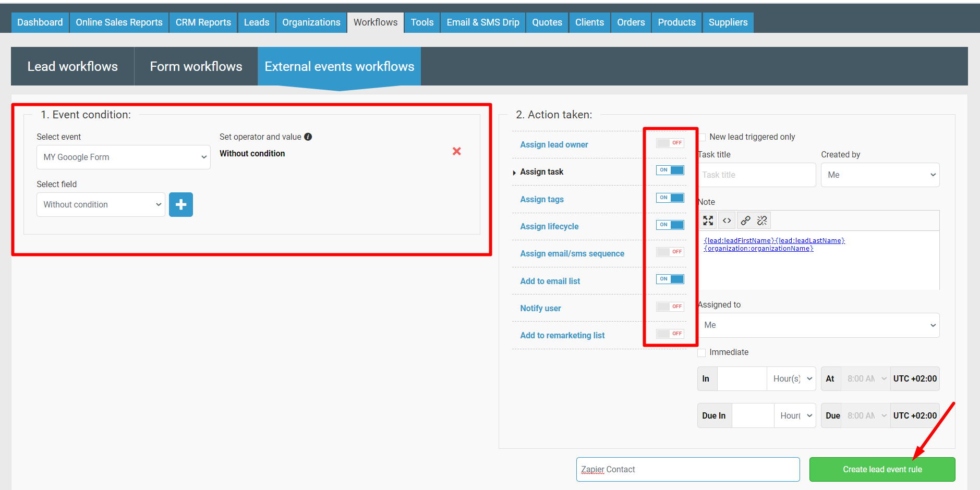Open the Dashboard tab

40,22
